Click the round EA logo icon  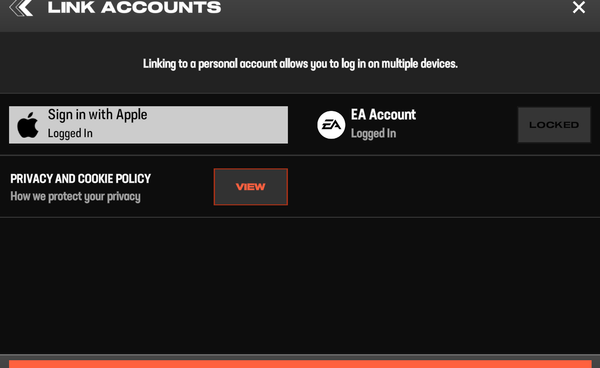(x=331, y=125)
